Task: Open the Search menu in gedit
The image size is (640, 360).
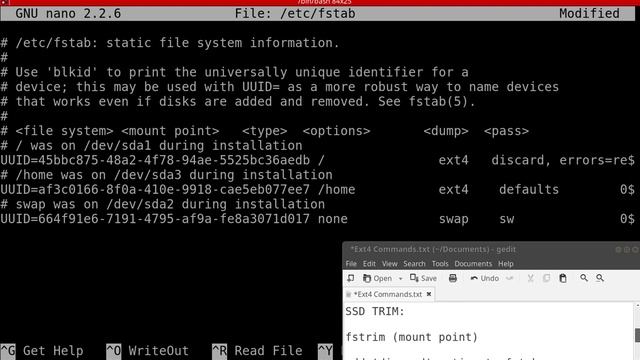Action: [x=414, y=264]
